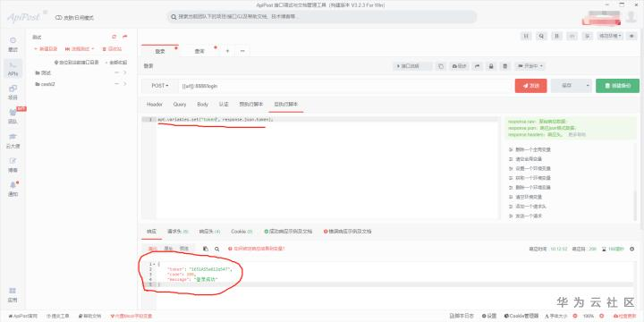Viewport: 644px width, 322px height.
Task: Click the user avatar at top right
Action: [631, 17]
